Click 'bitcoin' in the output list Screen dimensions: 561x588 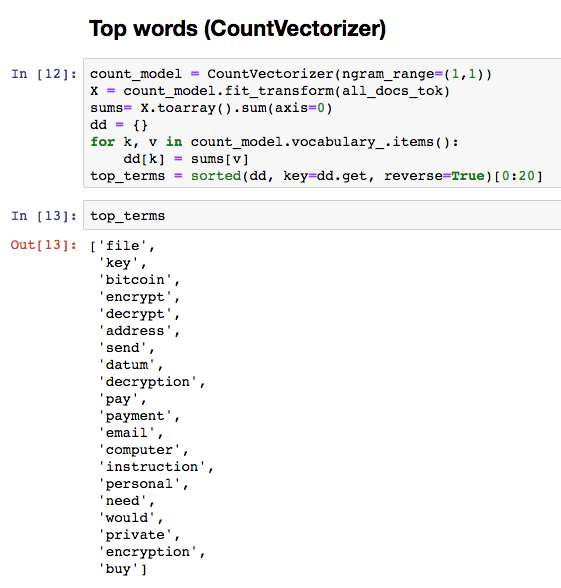click(x=135, y=280)
